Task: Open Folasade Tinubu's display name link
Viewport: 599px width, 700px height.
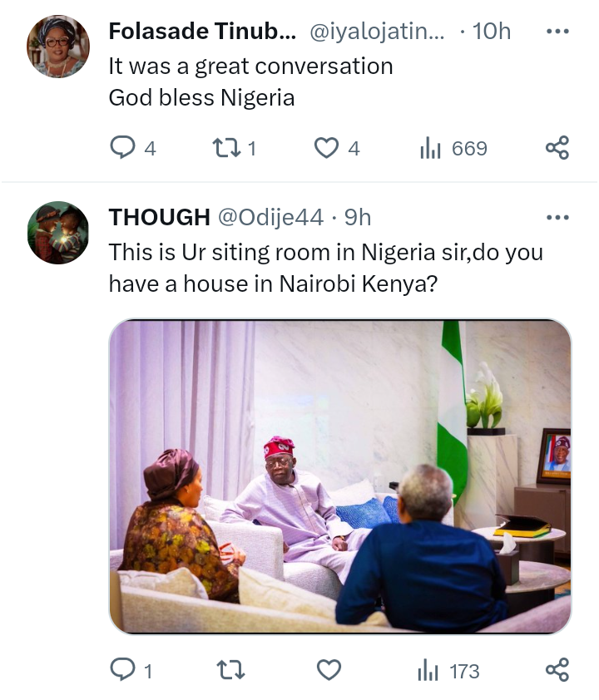Action: click(x=202, y=32)
